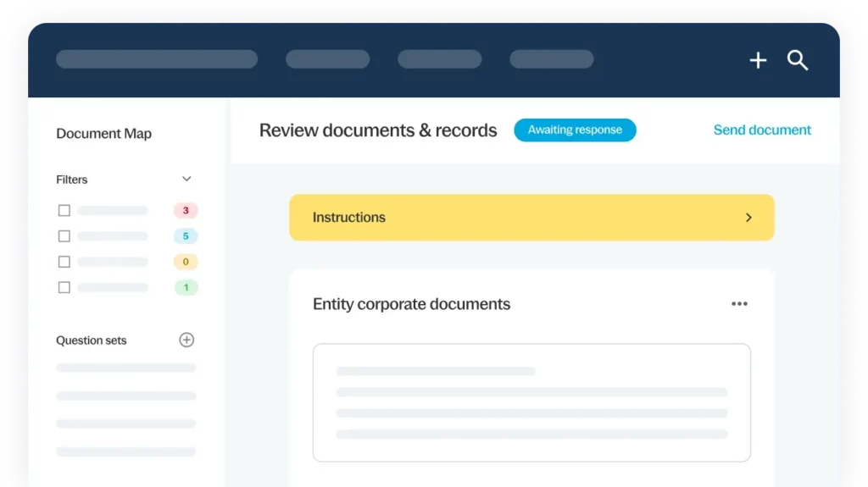Click the blue badge showing 5
The height and width of the screenshot is (487, 868).
tap(186, 236)
